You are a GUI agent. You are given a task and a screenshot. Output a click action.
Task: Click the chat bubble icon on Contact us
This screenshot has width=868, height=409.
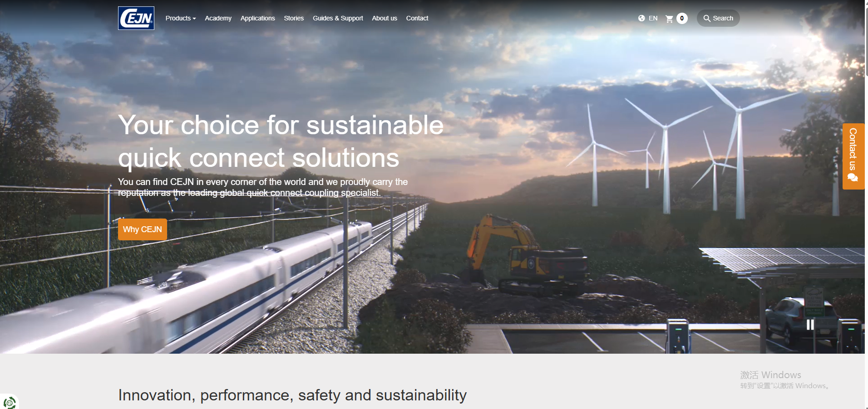point(853,177)
